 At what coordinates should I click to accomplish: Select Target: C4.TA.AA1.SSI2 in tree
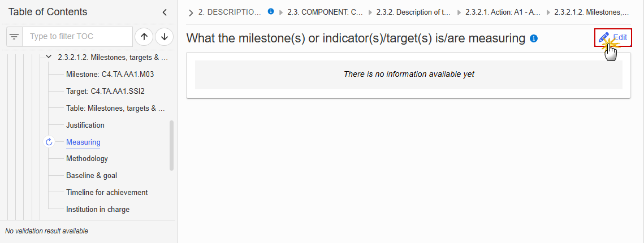(105, 91)
